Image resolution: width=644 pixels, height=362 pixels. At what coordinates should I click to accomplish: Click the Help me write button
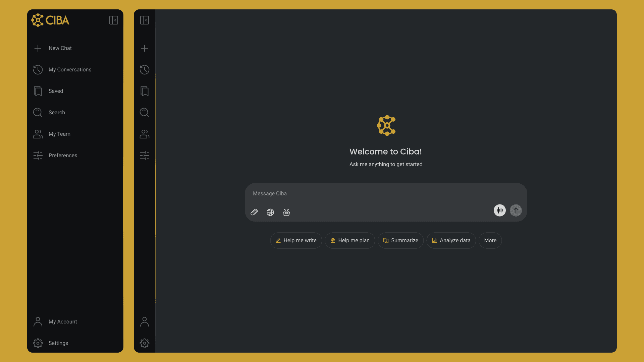[x=296, y=241]
